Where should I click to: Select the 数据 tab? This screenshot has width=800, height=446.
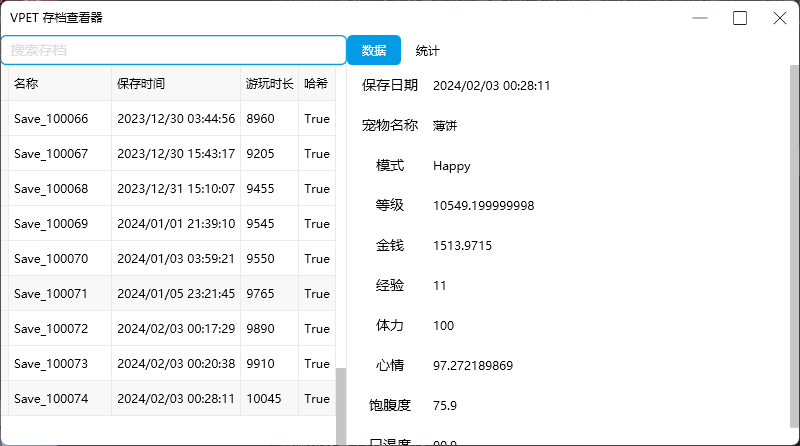pyautogui.click(x=374, y=51)
